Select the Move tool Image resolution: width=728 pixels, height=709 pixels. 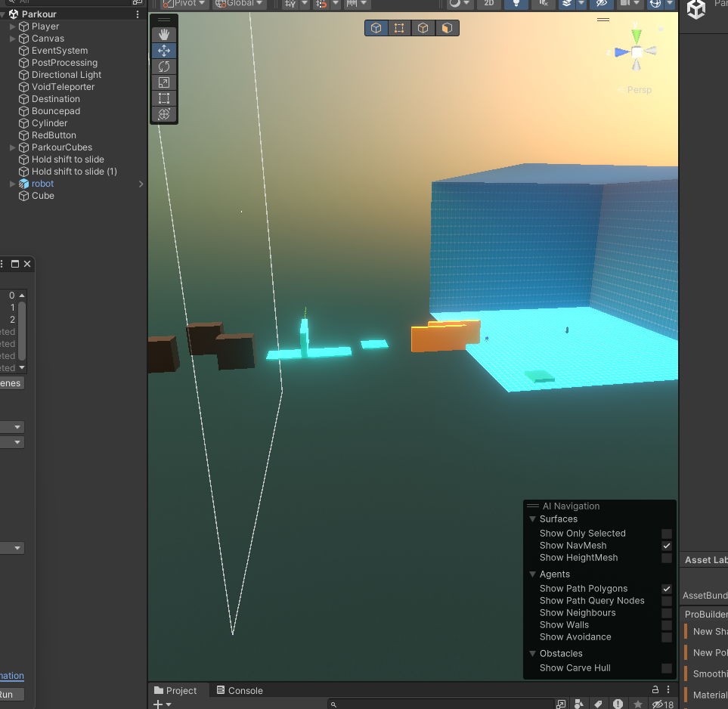tap(164, 51)
